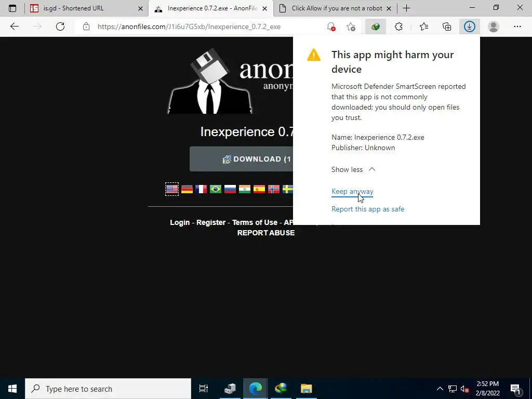Viewport: 532px width, 399px height.
Task: Open the profile avatar icon
Action: click(x=494, y=26)
